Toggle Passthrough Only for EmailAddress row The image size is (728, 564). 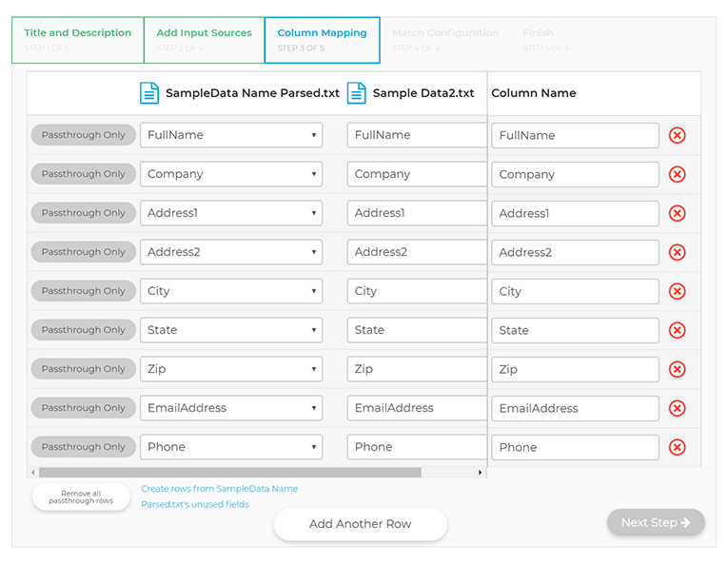[x=83, y=408]
